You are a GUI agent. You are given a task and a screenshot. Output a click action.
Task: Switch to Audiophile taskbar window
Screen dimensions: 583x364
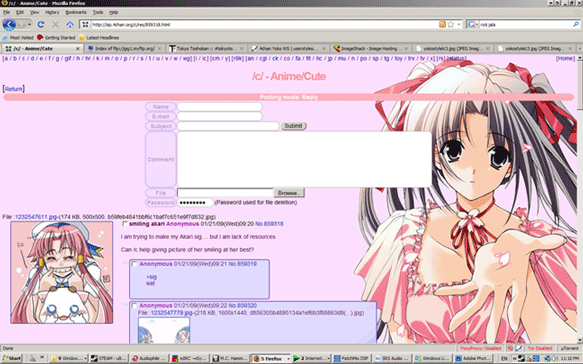pos(149,358)
